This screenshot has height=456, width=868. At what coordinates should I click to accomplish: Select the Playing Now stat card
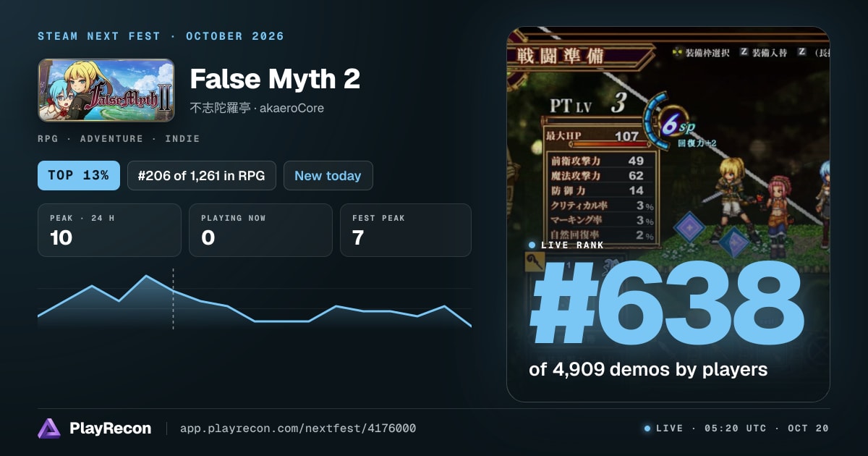(260, 230)
